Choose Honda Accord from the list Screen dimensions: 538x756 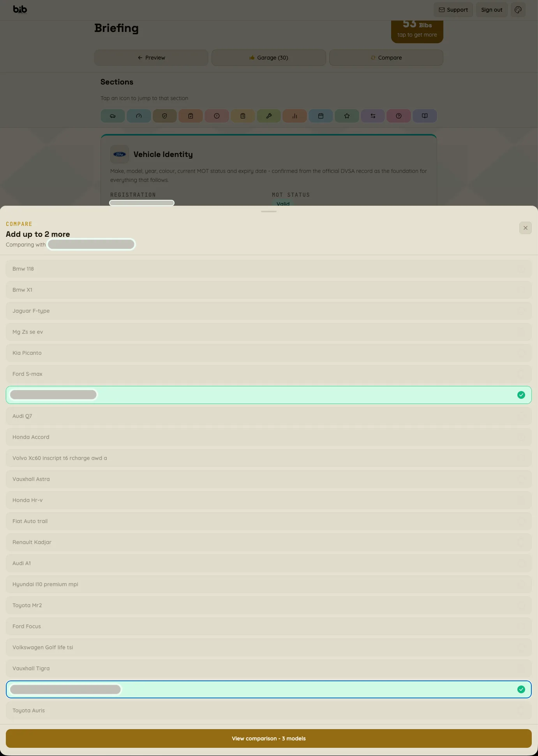269,437
